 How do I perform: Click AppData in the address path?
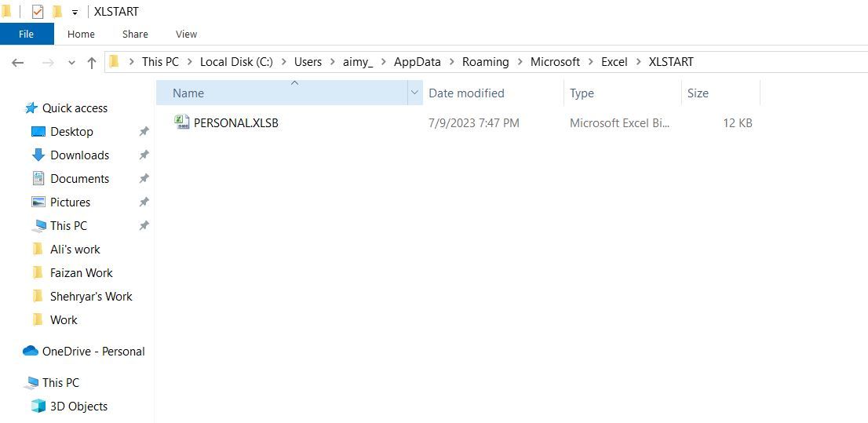coord(418,62)
